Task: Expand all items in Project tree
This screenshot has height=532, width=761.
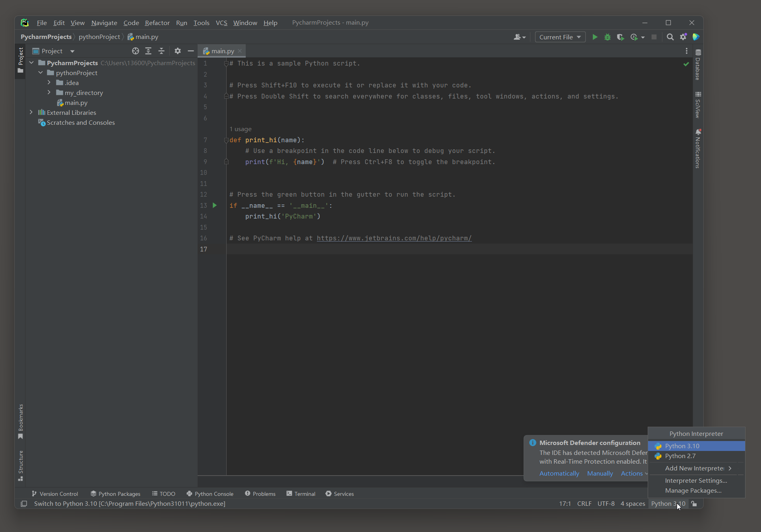Action: (148, 51)
